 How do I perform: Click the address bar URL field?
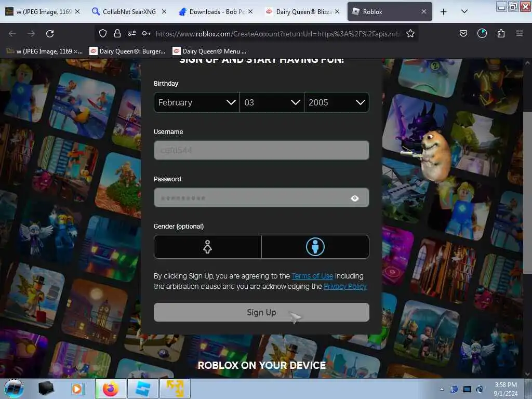click(x=277, y=34)
